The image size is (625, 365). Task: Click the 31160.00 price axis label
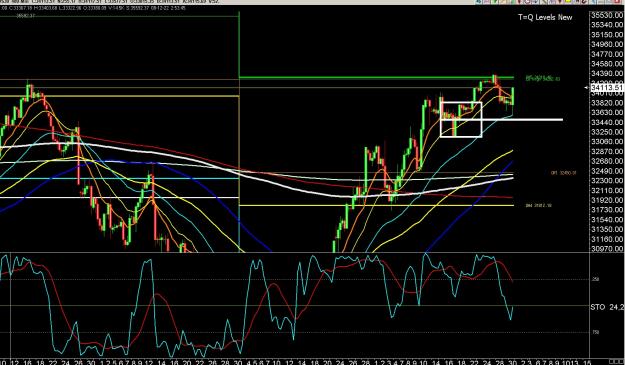coord(607,239)
